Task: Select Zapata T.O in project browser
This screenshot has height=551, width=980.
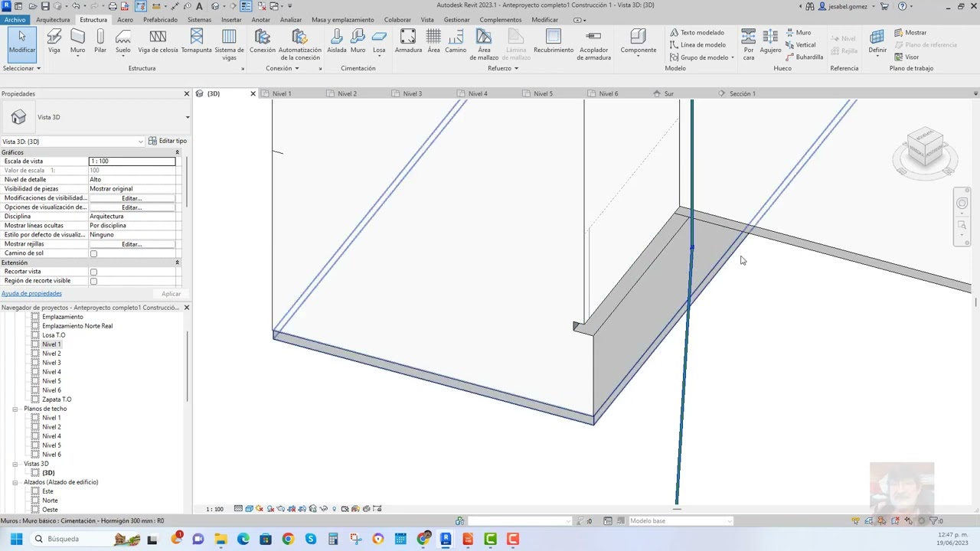Action: [x=57, y=399]
